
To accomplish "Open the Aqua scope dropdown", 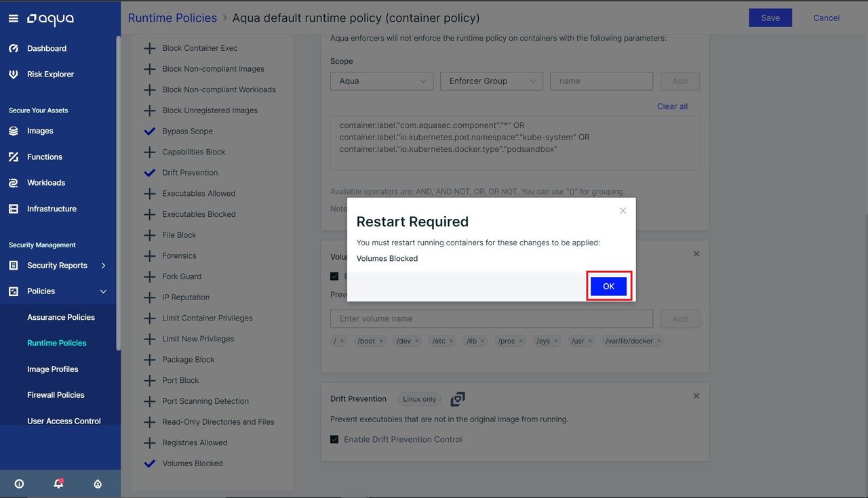I will coord(382,81).
